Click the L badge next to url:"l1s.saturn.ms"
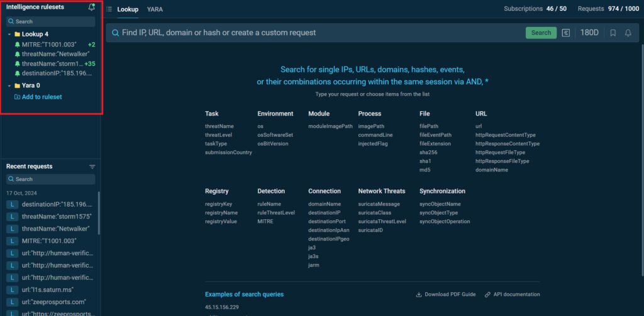The height and width of the screenshot is (316, 644). [x=13, y=290]
